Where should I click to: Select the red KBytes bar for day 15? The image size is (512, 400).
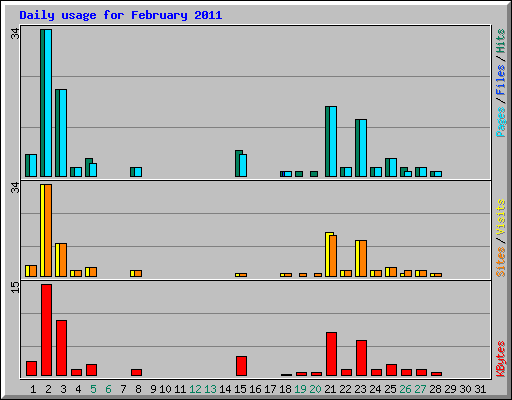click(242, 366)
